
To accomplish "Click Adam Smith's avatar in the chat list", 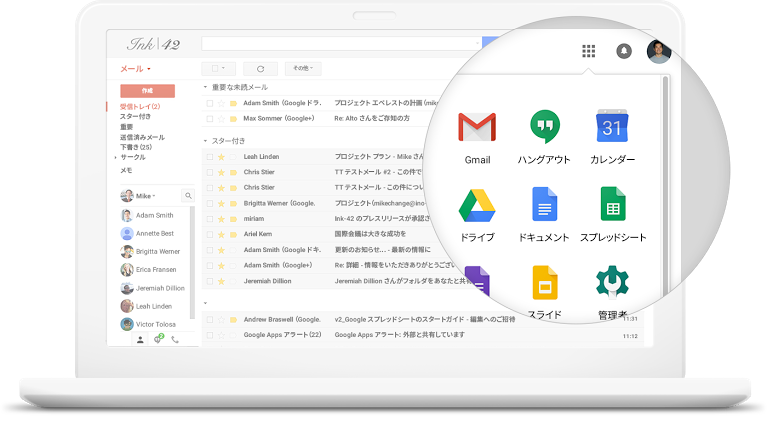I will coord(127,215).
